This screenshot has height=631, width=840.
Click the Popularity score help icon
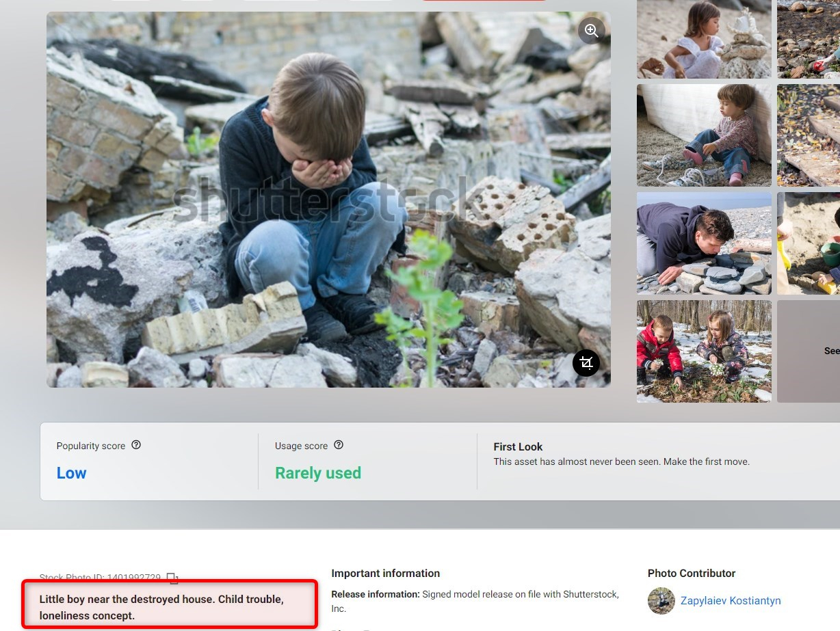(136, 445)
